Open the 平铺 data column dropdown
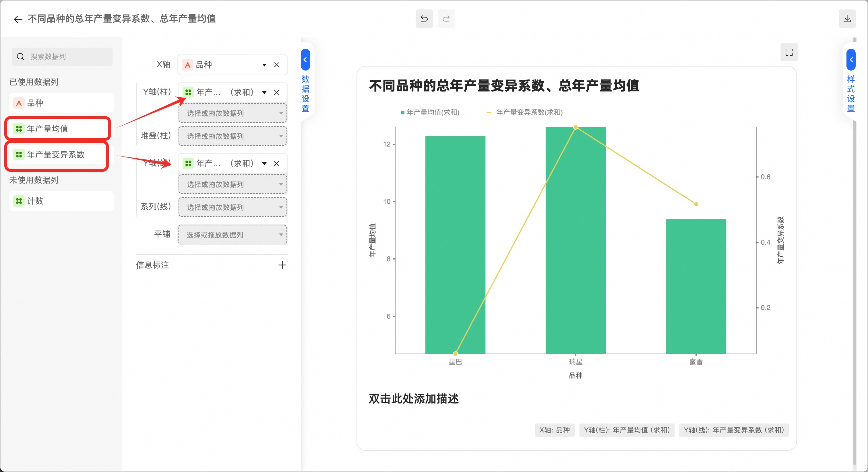Screen dimensions: 868x472 pyautogui.click(x=232, y=235)
